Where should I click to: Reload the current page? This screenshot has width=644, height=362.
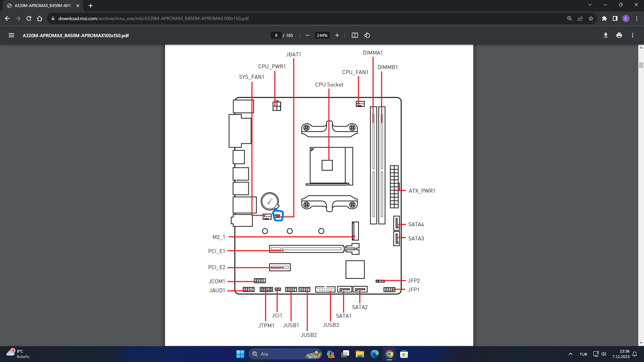[x=29, y=18]
